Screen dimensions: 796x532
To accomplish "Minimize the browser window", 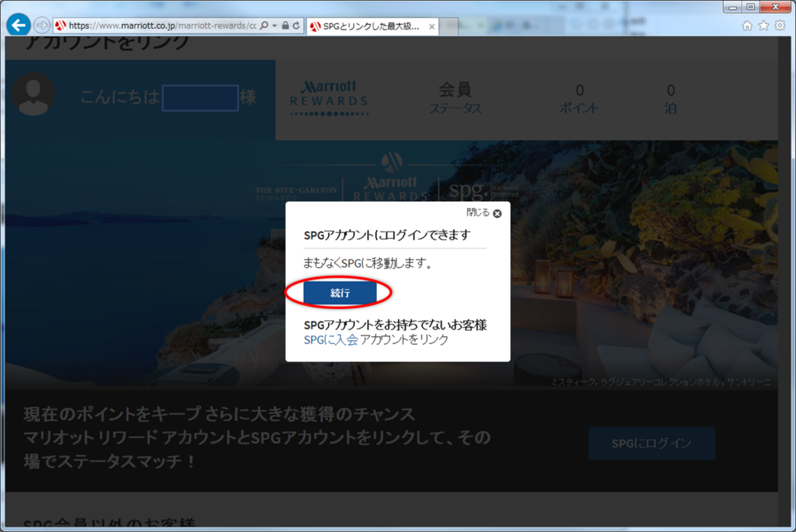I will 732,7.
